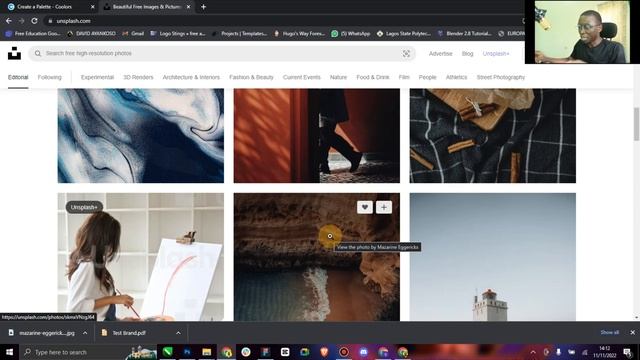Image resolution: width=640 pixels, height=360 pixels.
Task: Open the cinnamon sticks plaid photo
Action: click(x=493, y=136)
